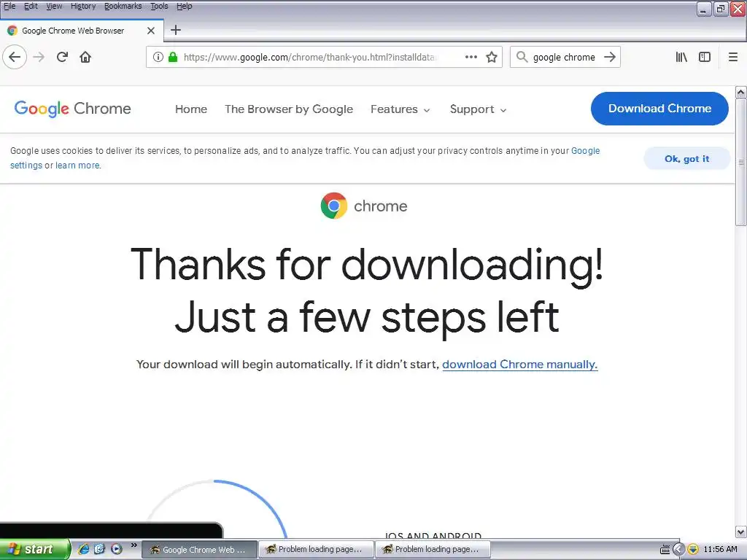This screenshot has height=560, width=747.
Task: Focus the google chrome search box
Action: 564,57
